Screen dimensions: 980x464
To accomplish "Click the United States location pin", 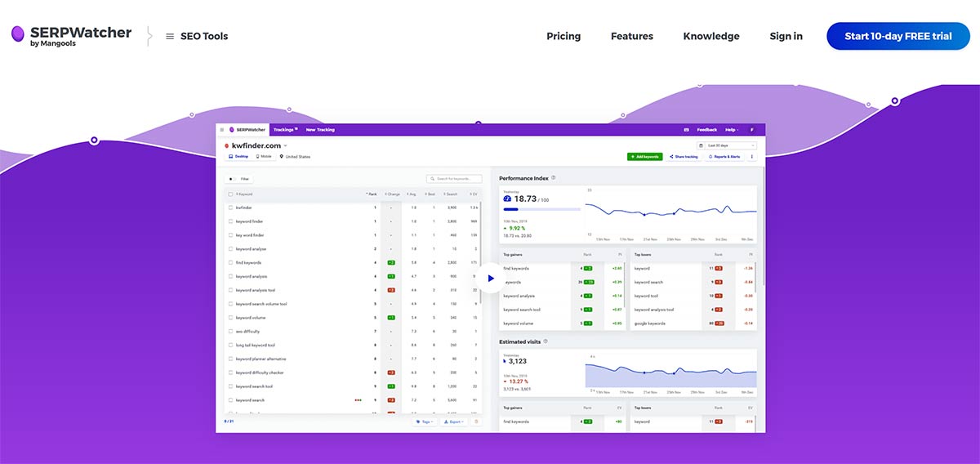I will tap(282, 156).
